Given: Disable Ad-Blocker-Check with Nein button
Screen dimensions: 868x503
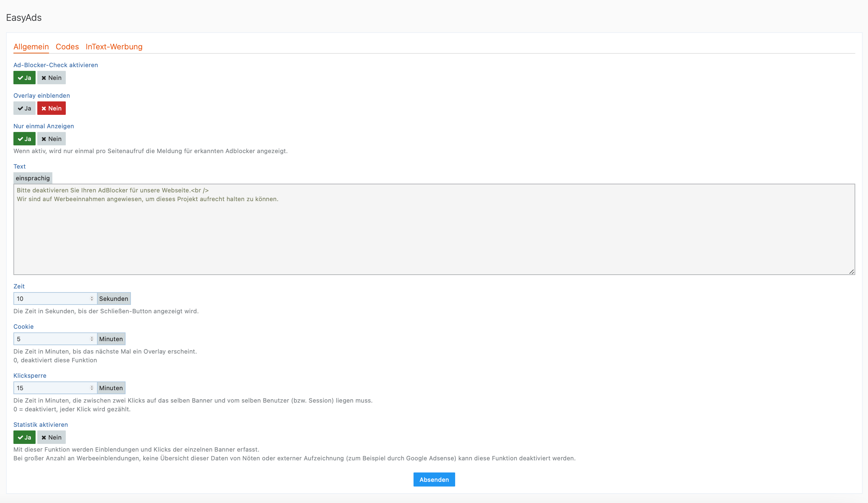Looking at the screenshot, I should click(x=51, y=78).
